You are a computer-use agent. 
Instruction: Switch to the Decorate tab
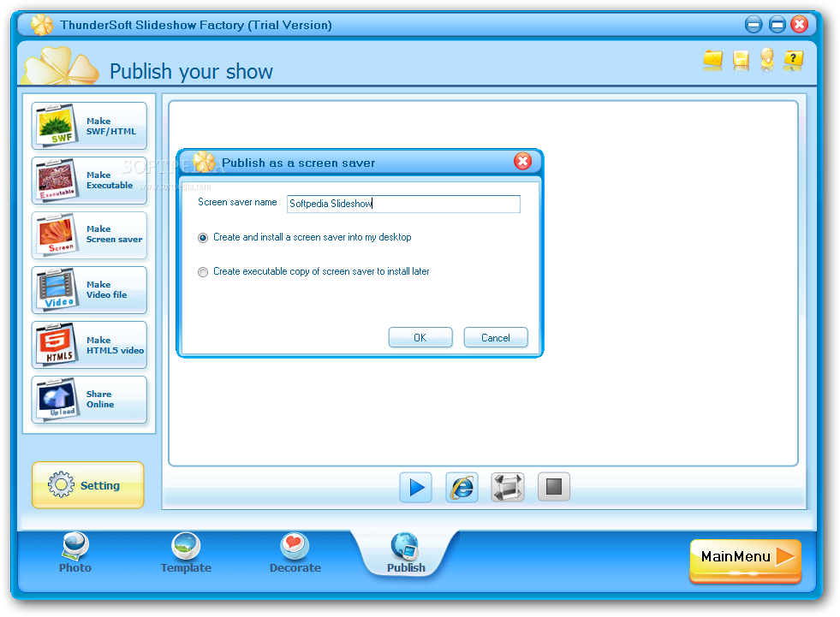point(295,553)
